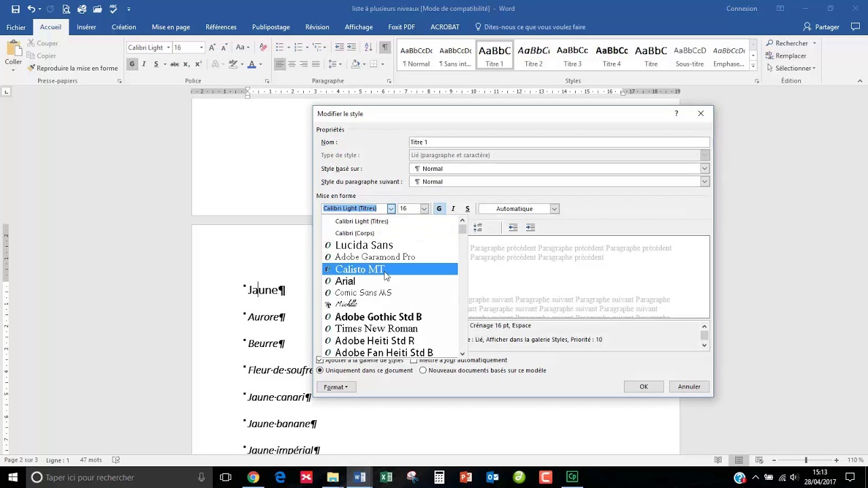The image size is (868, 488).
Task: Increase font size in the ribbon
Action: coord(212,47)
